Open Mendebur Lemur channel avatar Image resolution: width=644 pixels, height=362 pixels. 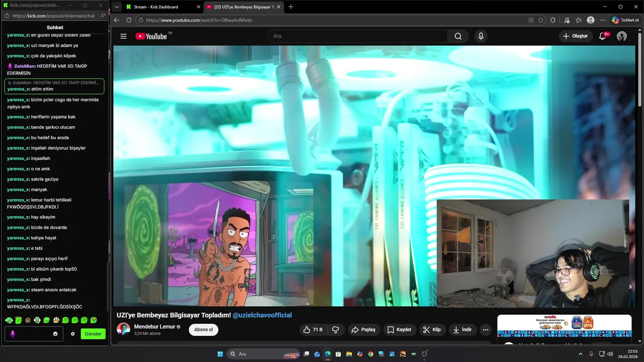pyautogui.click(x=123, y=329)
